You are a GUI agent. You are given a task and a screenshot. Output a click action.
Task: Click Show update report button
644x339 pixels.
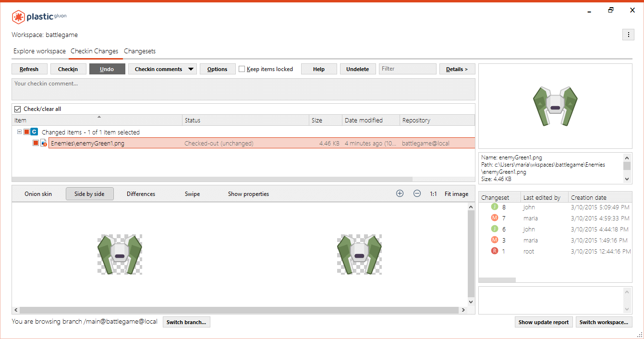point(544,322)
